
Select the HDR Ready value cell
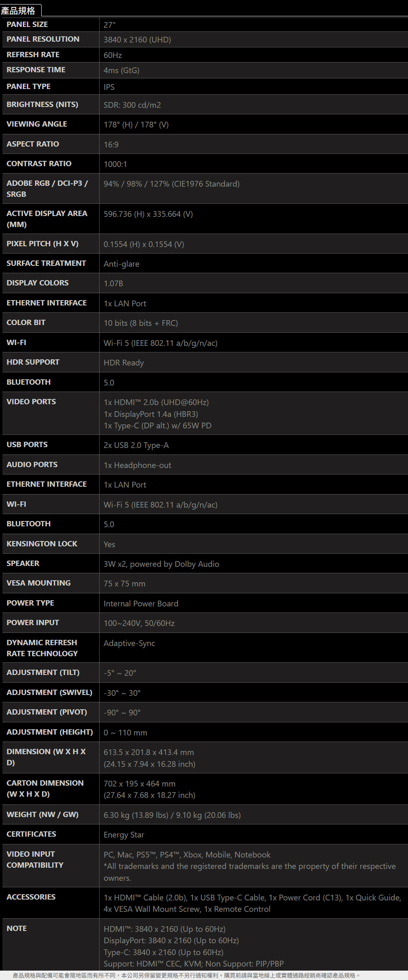pyautogui.click(x=124, y=363)
